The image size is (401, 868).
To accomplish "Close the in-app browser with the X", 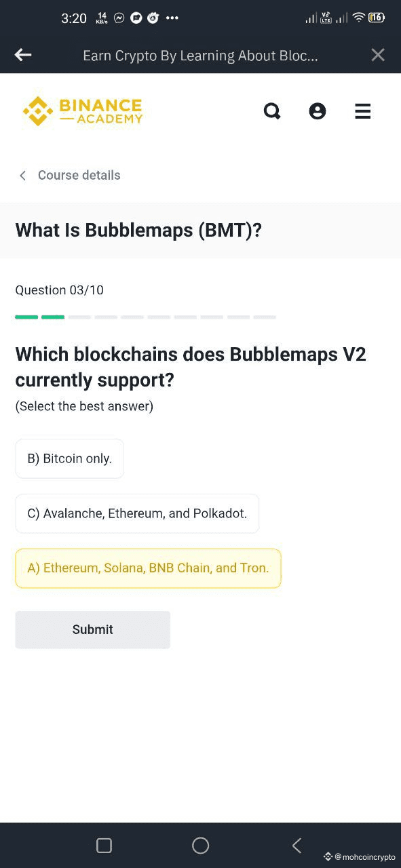I will pos(378,55).
